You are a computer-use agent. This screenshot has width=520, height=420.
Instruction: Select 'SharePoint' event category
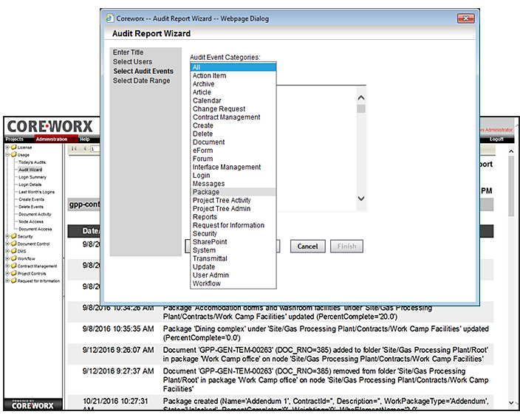[233, 241]
